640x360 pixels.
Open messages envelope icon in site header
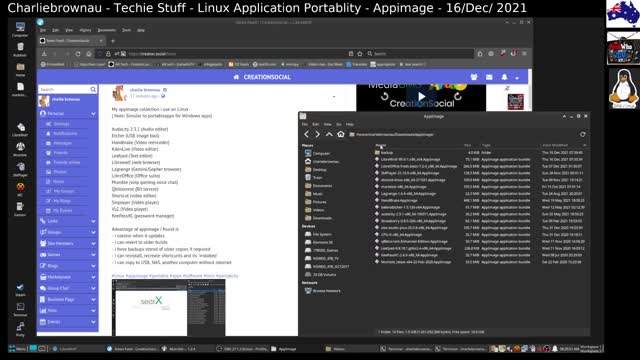pos(489,77)
